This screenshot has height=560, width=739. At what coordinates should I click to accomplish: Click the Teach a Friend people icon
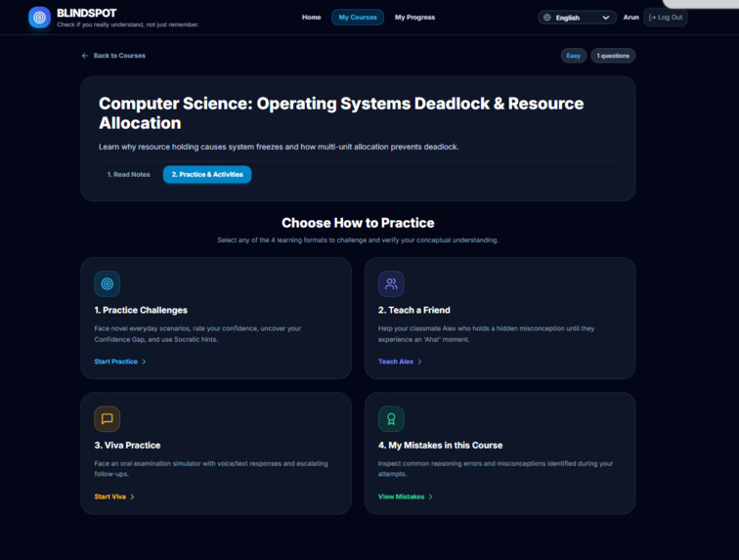coord(391,283)
